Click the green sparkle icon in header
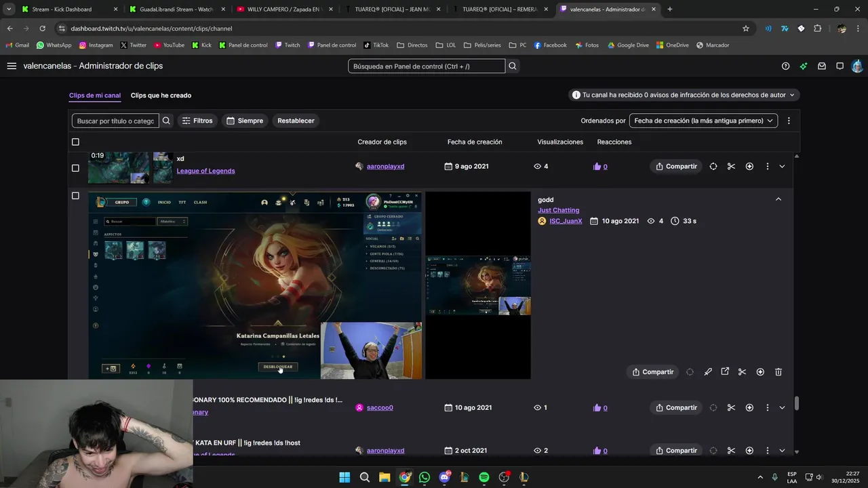Screen dimensions: 868x488 pyautogui.click(x=804, y=66)
